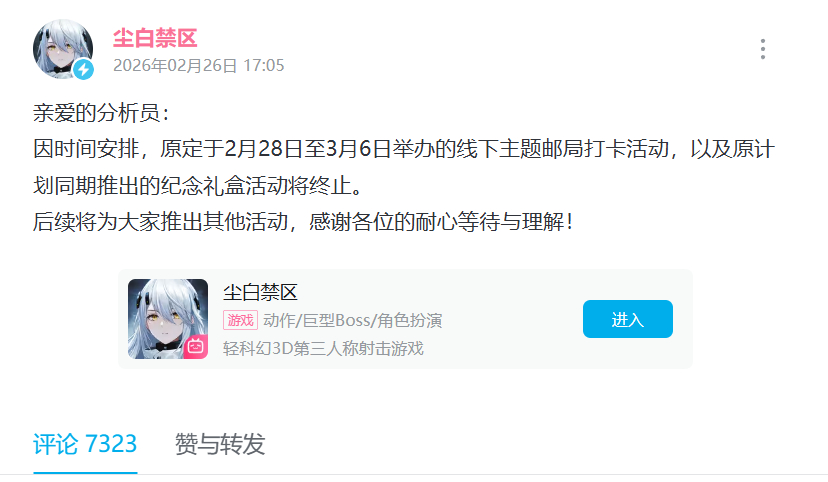828x482 pixels.
Task: Open the pink 尘白禁区 username link
Action: click(x=155, y=38)
